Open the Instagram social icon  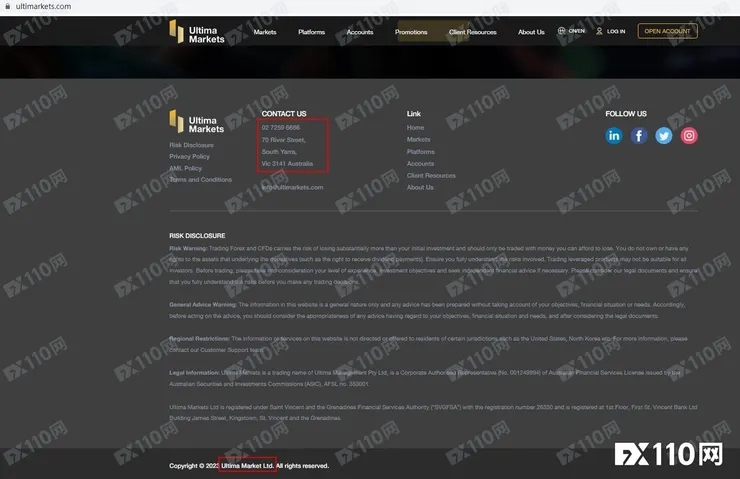(x=689, y=136)
